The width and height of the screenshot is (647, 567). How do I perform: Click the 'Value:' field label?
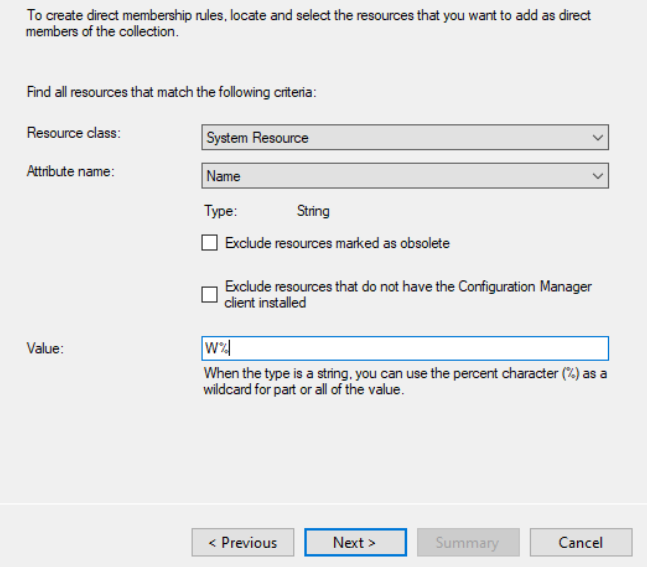point(44,347)
